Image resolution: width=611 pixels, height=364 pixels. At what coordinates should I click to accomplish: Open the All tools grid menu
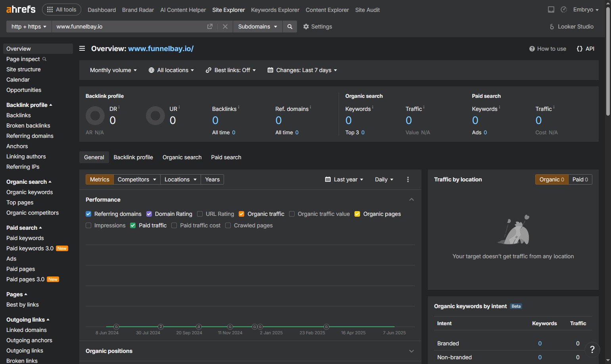click(61, 10)
